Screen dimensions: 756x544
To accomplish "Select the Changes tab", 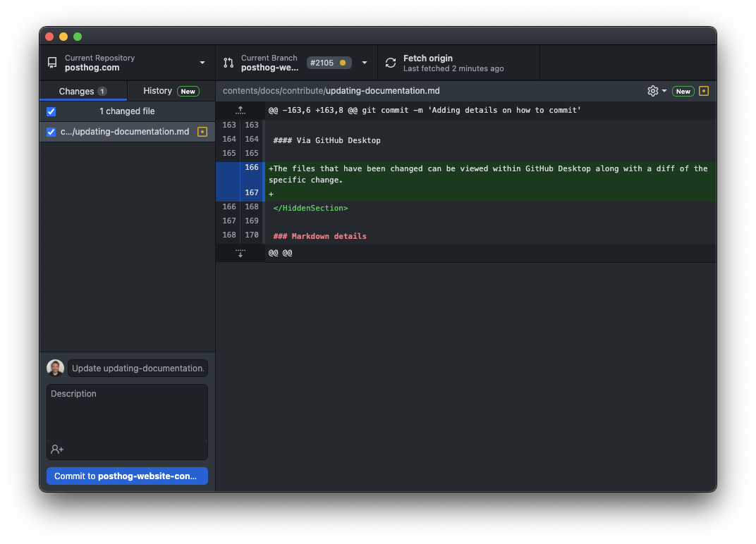I will point(77,91).
